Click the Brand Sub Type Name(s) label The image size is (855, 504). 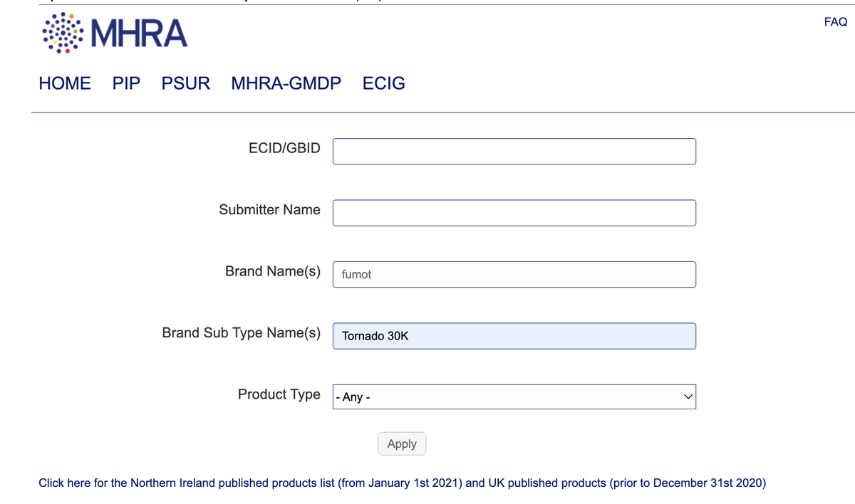tap(242, 333)
